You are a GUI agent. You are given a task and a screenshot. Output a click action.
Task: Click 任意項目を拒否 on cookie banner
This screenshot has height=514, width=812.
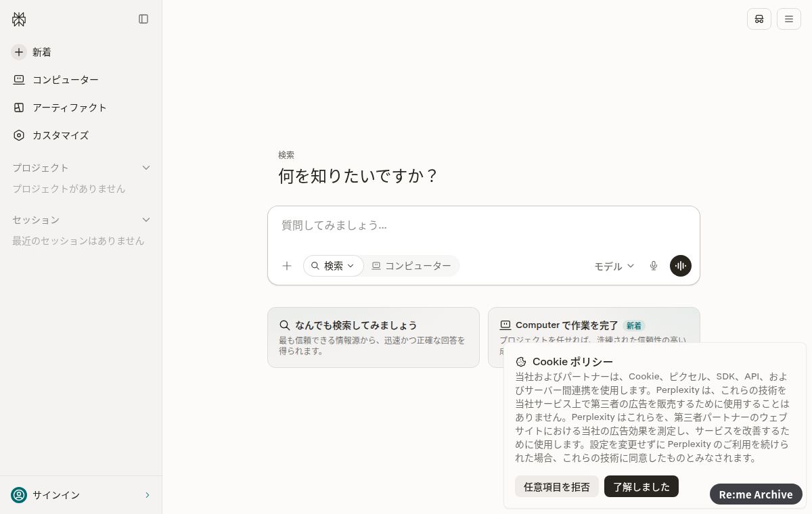point(557,487)
